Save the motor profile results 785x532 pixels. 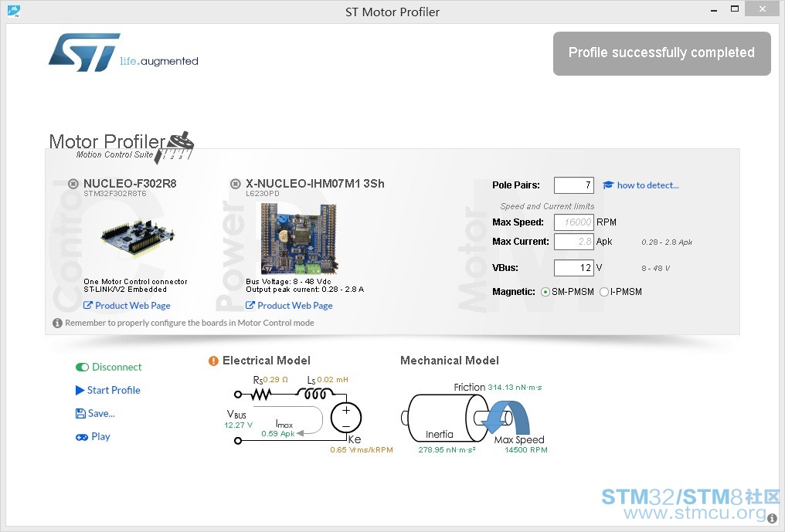95,413
